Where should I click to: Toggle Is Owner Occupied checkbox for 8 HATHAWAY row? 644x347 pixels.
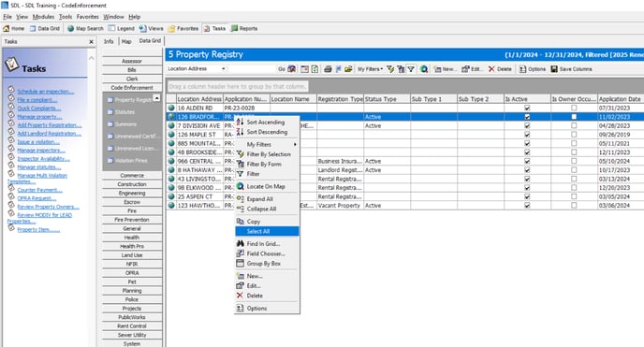[574, 170]
